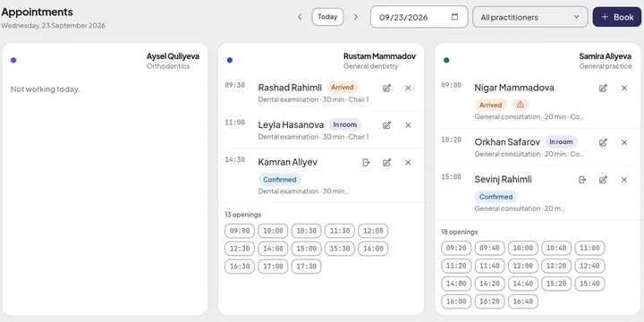This screenshot has height=322, width=644.
Task: Click the patient name Rashad Rahimli
Action: coord(290,88)
